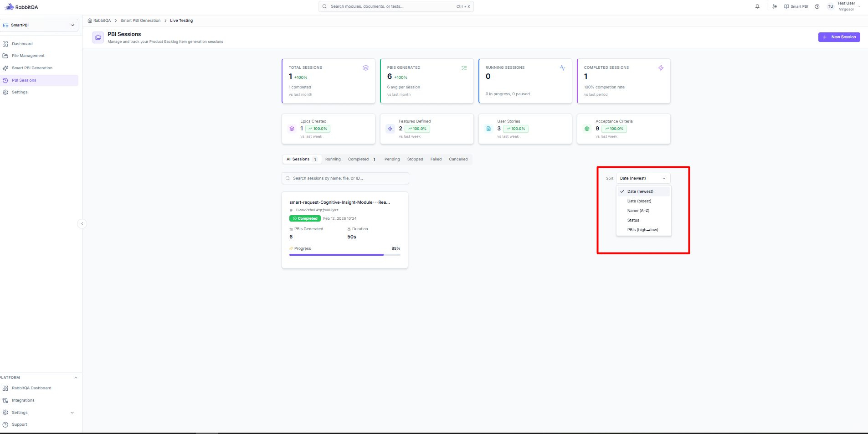Click the Completed Sessions lightning icon

tap(661, 68)
